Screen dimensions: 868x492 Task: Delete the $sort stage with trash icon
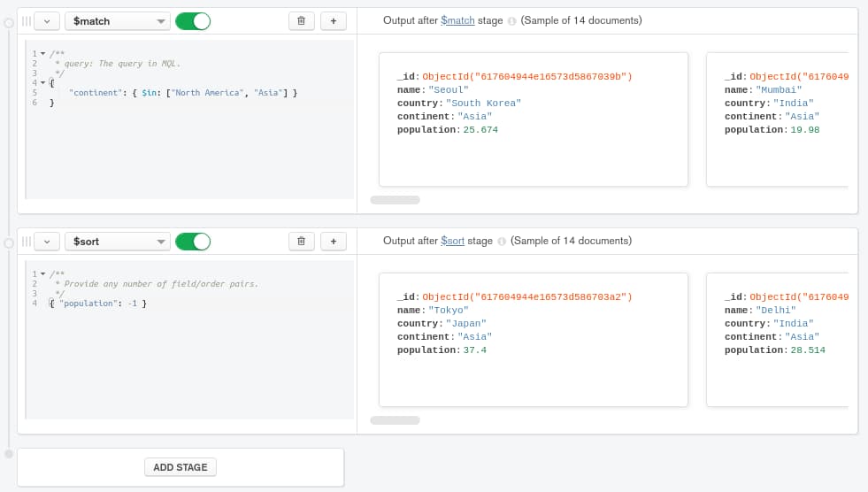(x=301, y=242)
